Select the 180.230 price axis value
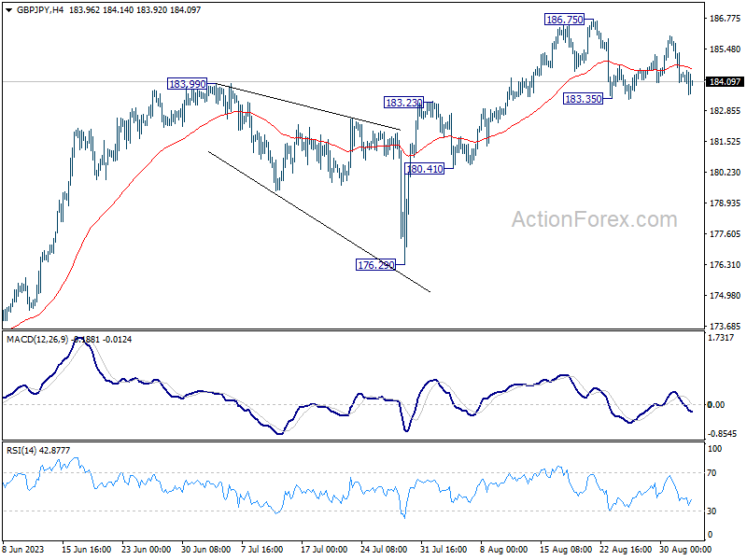Screen dimensions: 747x560 (725, 173)
